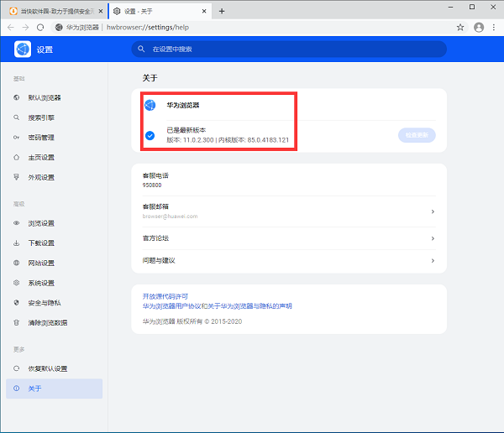This screenshot has width=504, height=433.
Task: Click the forward navigation arrow
Action: coord(25,28)
